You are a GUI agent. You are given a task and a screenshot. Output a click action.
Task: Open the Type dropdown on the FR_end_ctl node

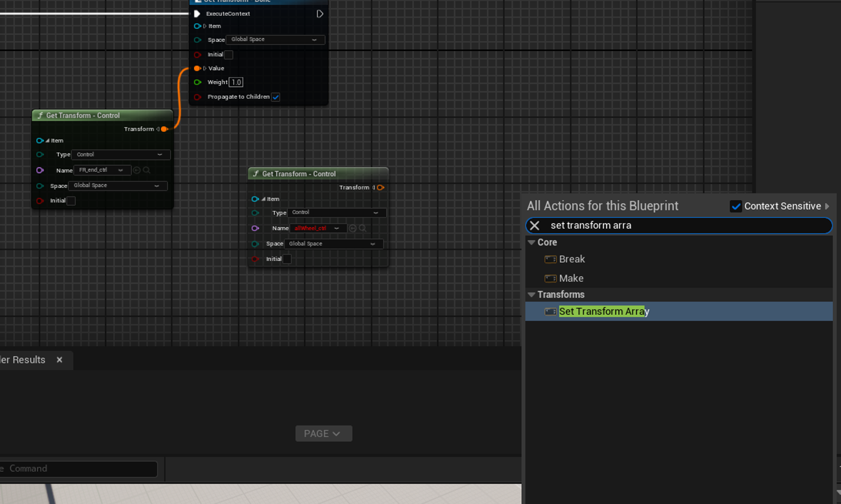tap(121, 155)
